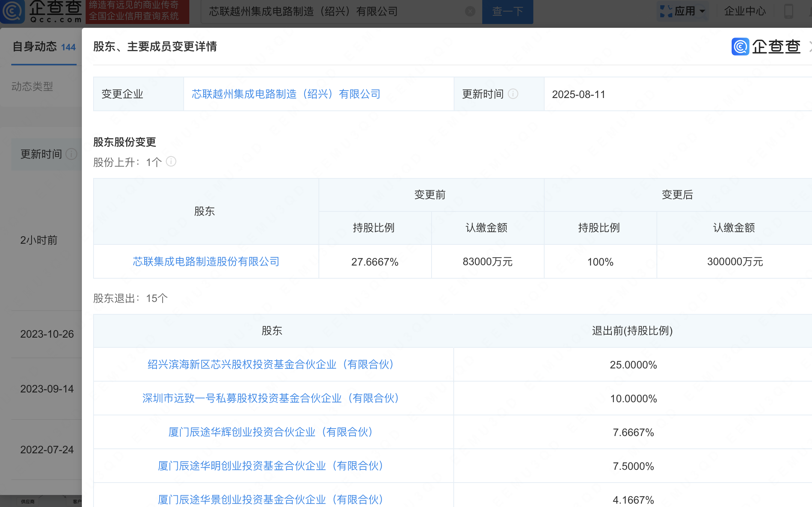The image size is (812, 507).
Task: Select the 2小时前 timeline entry
Action: 39,240
